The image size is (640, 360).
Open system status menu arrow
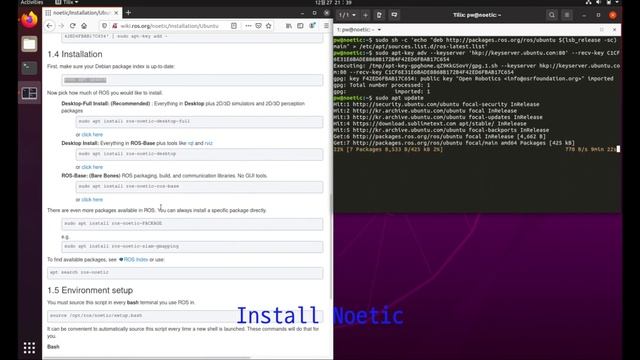[617, 2]
